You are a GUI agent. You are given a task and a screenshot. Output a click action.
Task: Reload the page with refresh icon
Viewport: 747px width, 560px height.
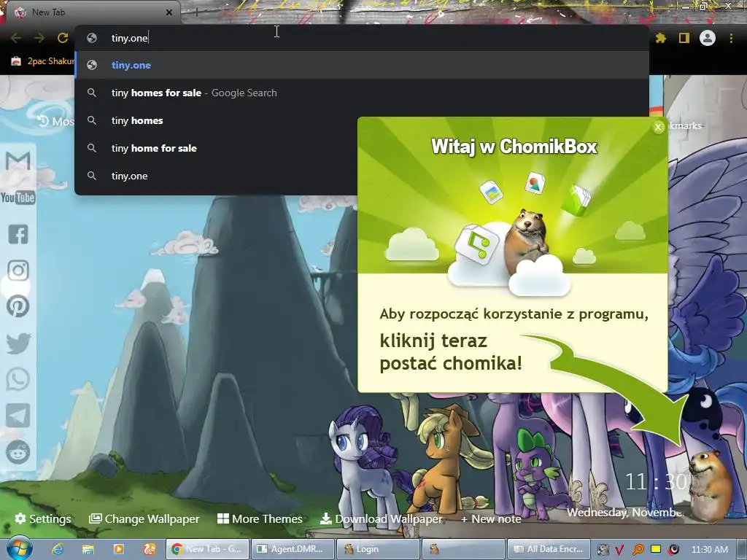coord(63,38)
